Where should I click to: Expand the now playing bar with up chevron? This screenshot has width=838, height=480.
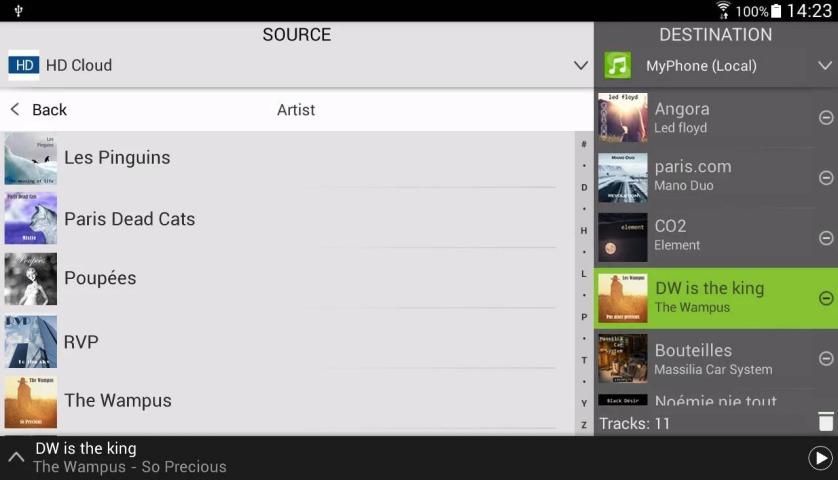(16, 457)
